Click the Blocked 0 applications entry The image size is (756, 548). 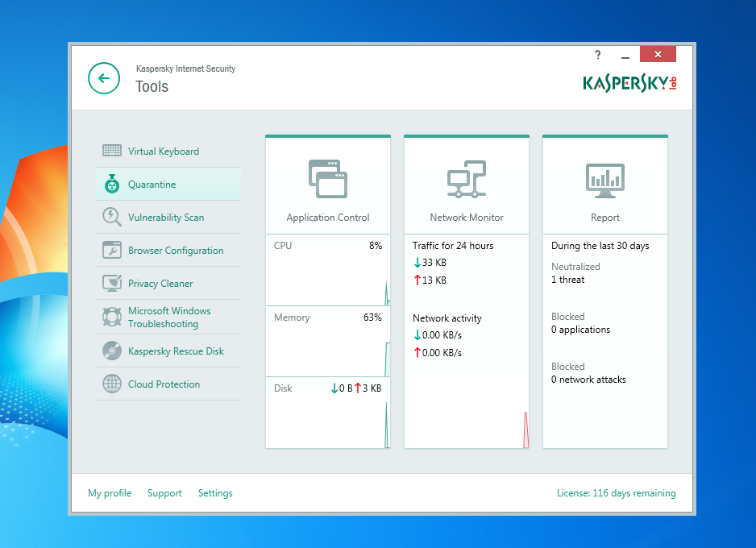pyautogui.click(x=580, y=323)
